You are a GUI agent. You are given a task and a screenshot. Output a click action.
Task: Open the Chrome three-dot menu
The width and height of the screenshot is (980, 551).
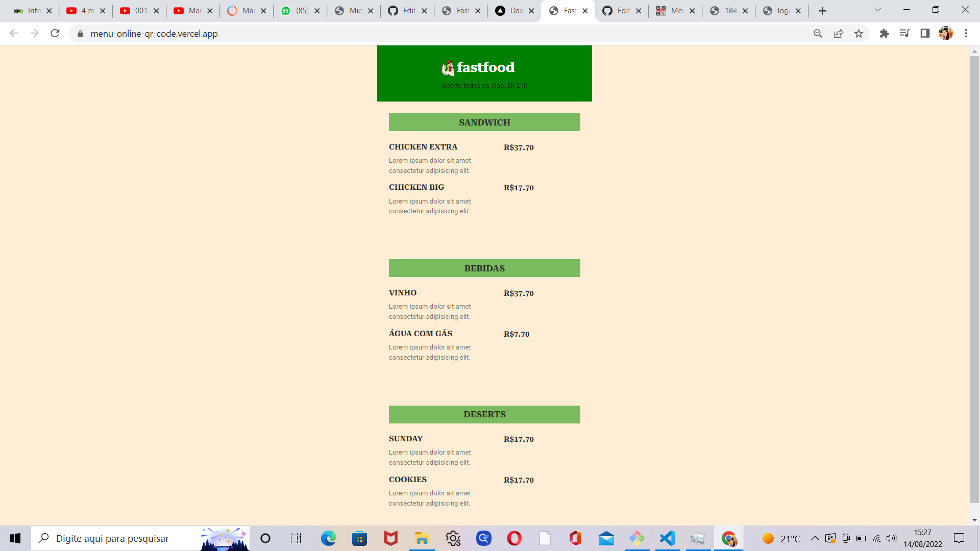click(x=966, y=34)
